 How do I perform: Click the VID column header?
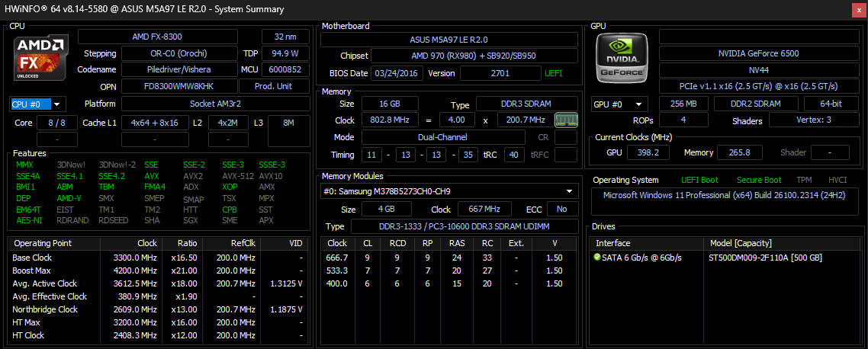click(284, 243)
